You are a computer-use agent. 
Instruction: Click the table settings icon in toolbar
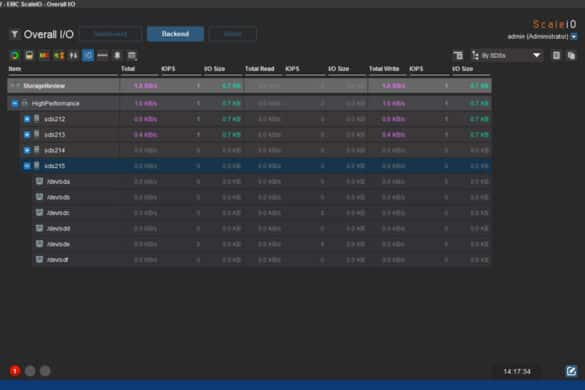pyautogui.click(x=132, y=56)
